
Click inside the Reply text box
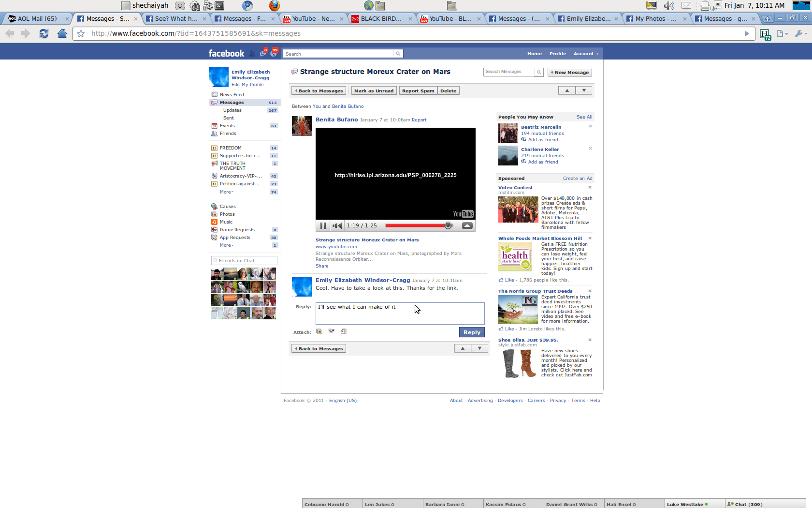[400, 314]
